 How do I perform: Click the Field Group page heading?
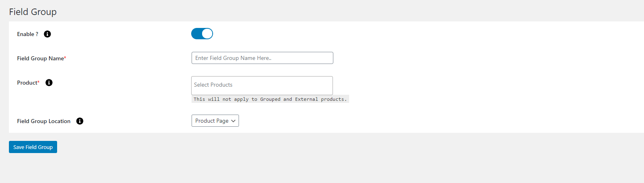pos(33,12)
